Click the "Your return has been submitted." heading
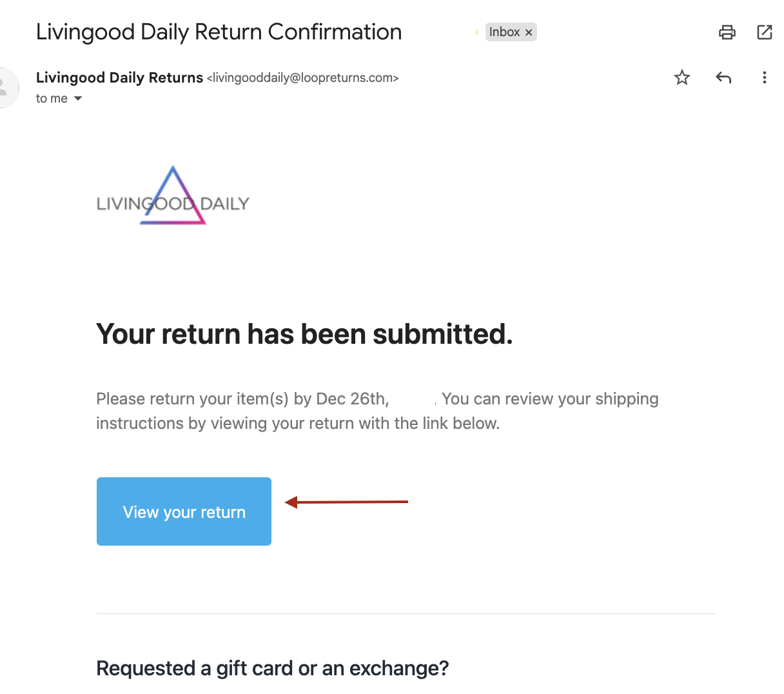784x694 pixels. click(x=304, y=334)
